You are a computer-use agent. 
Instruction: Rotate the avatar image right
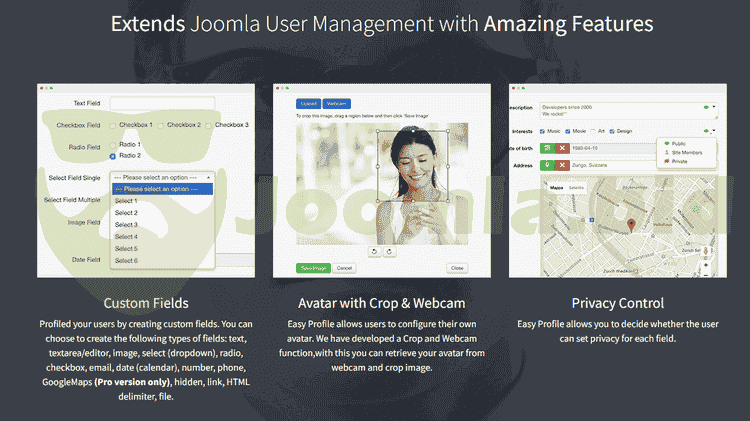click(390, 251)
